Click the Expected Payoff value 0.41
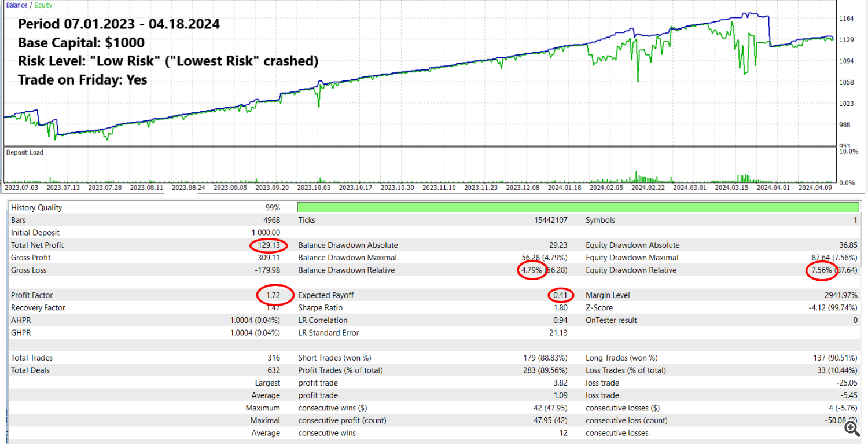Screen dimensions: 868x444 tap(560, 295)
